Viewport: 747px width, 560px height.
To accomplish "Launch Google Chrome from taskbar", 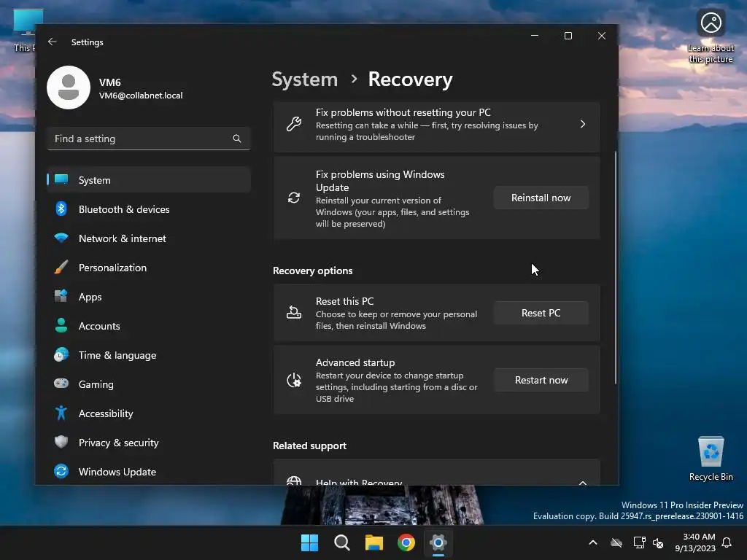I will (406, 542).
